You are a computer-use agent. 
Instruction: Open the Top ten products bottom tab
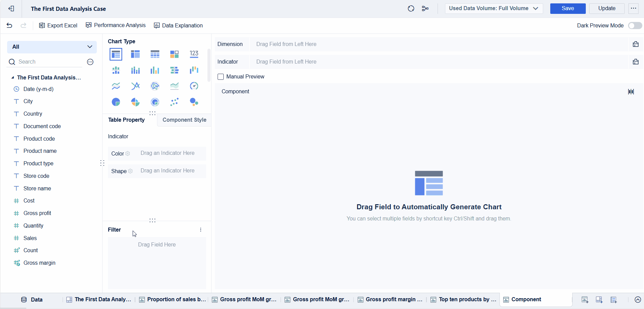tap(463, 300)
